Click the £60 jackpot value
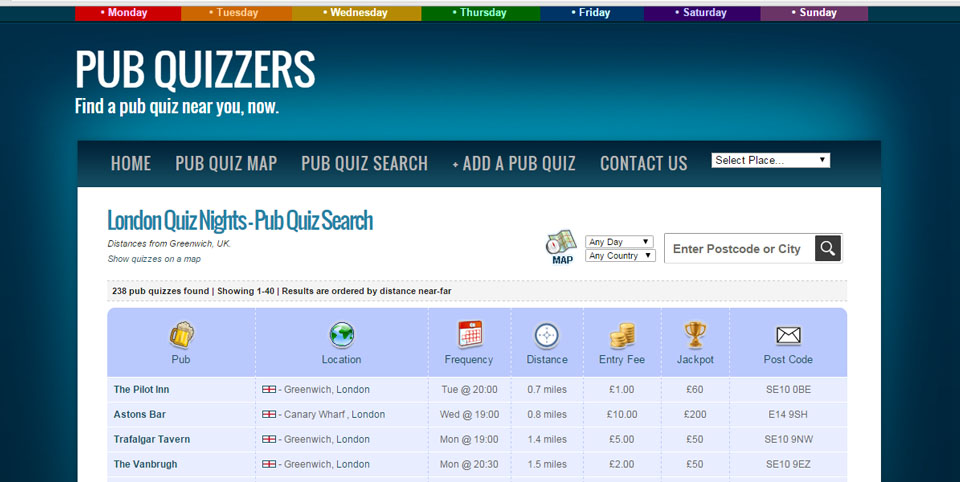Viewport: 960px width, 482px height. pyautogui.click(x=695, y=390)
